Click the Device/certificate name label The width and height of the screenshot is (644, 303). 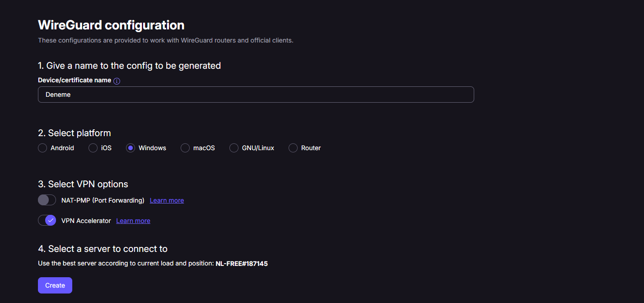(x=75, y=80)
